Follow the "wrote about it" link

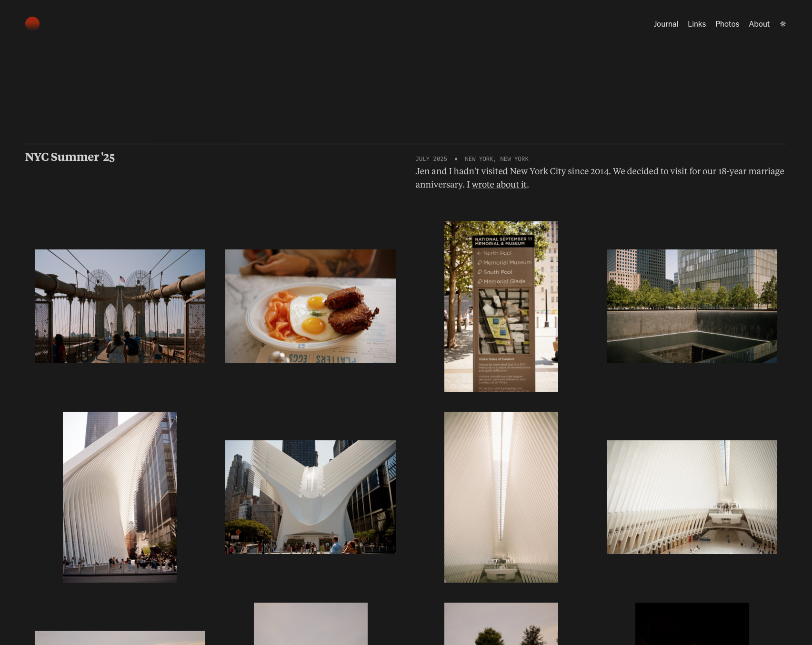point(499,185)
